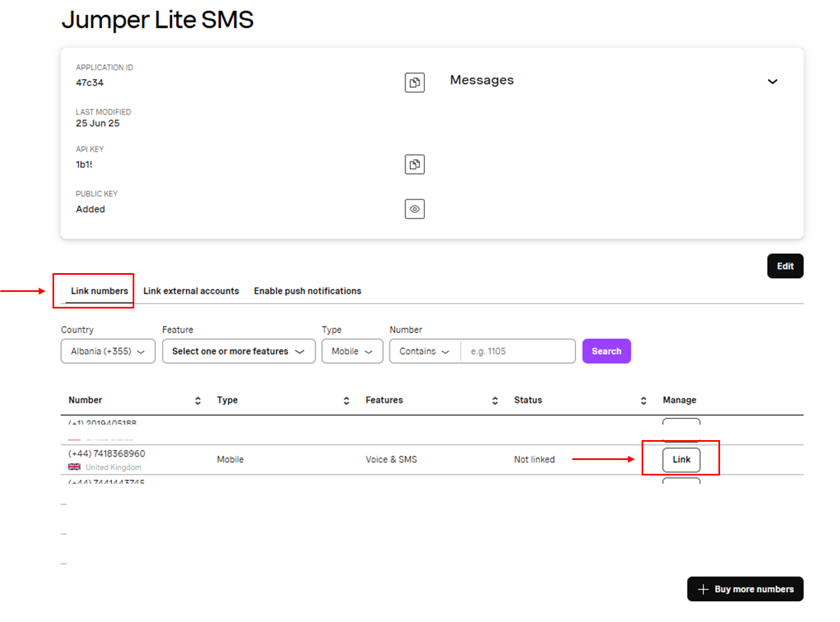The height and width of the screenshot is (622, 840).
Task: Reveal the added public key
Action: point(415,209)
